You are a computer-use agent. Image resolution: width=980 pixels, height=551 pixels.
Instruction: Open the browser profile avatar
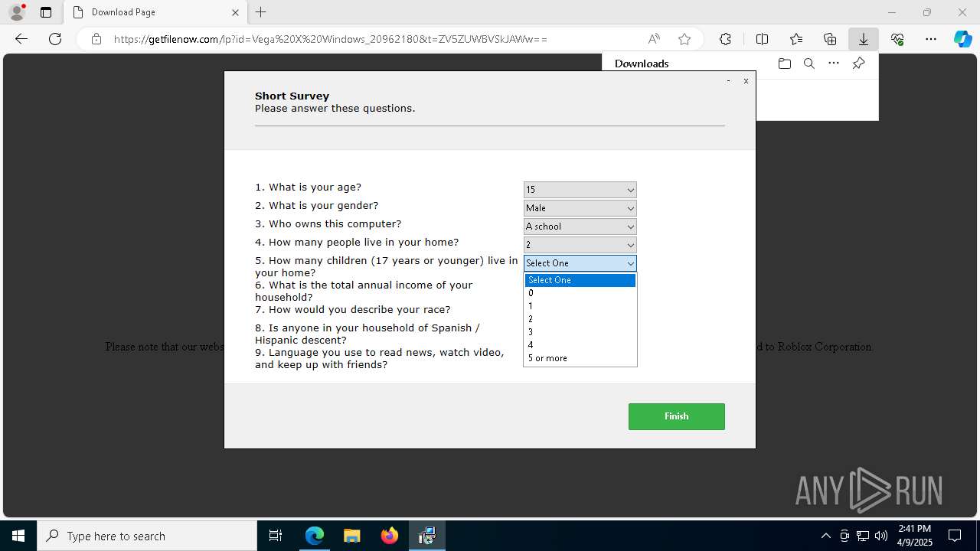17,12
